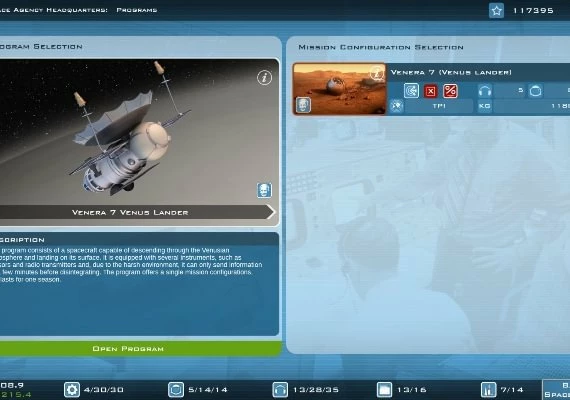This screenshot has height=400, width=570.
Task: Click the TPI value field
Action: pos(439,106)
